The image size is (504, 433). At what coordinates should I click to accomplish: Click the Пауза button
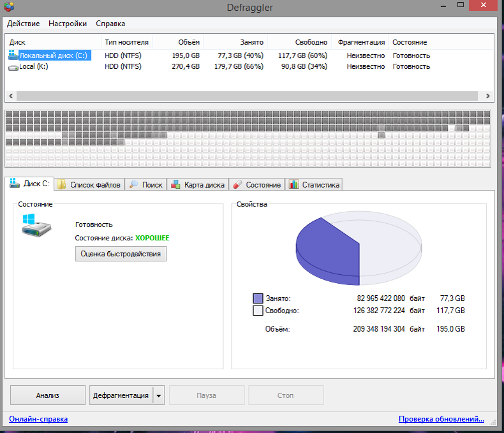pyautogui.click(x=207, y=395)
